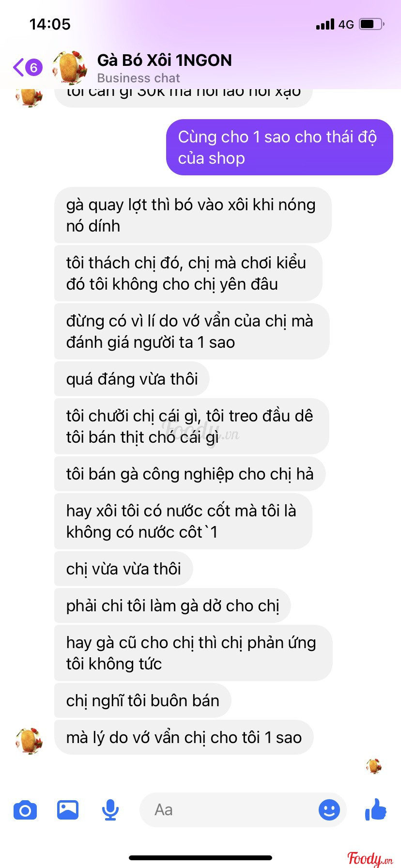This screenshot has width=401, height=868.
Task: Send a thumbs-up like
Action: coord(376,809)
